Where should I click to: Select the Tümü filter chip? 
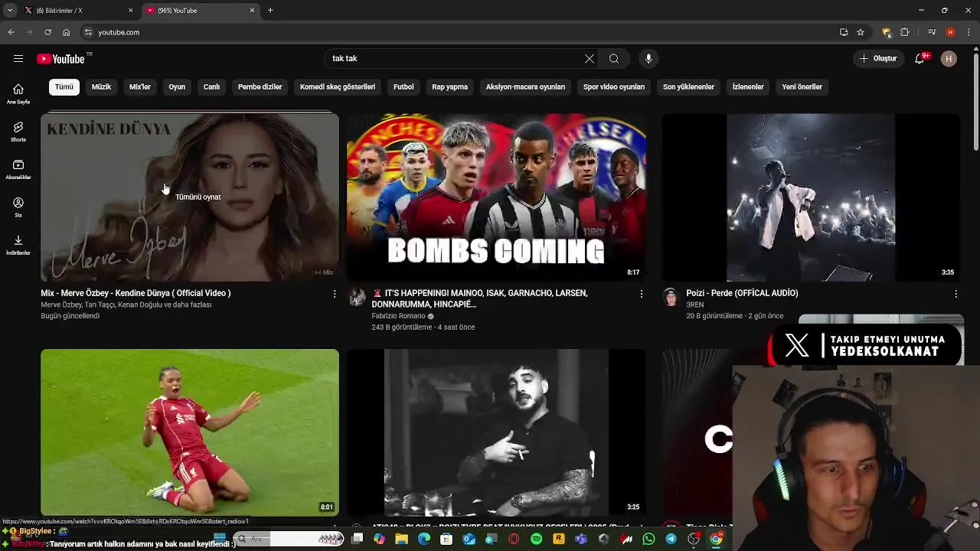point(64,86)
